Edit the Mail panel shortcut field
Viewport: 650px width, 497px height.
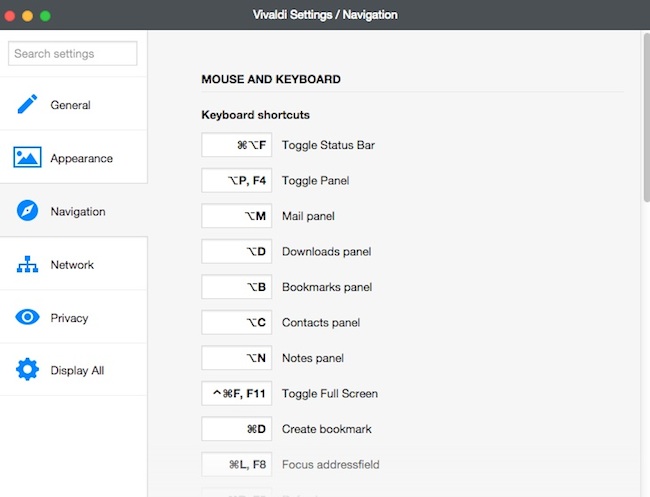pyautogui.click(x=237, y=216)
